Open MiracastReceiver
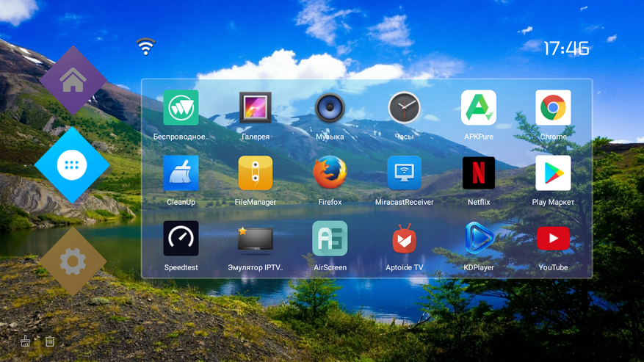The height and width of the screenshot is (362, 644). pyautogui.click(x=404, y=173)
